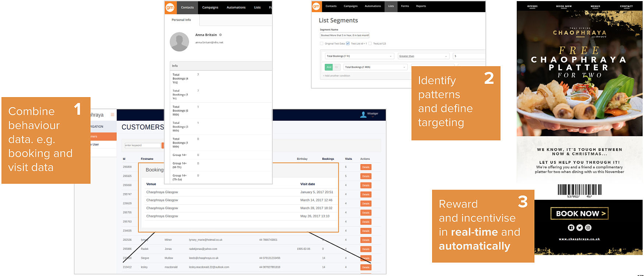Click the gear icon beside Anna Britain
Image resolution: width=644 pixels, height=276 pixels.
point(220,35)
